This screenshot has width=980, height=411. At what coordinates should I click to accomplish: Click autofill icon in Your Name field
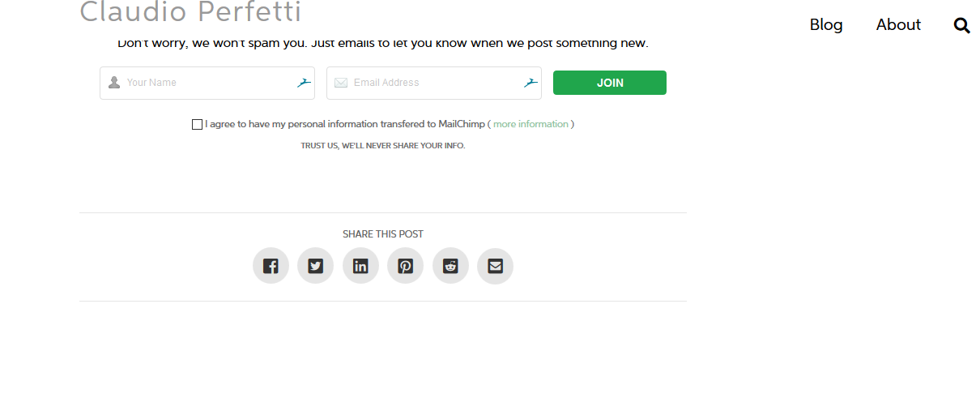point(304,83)
